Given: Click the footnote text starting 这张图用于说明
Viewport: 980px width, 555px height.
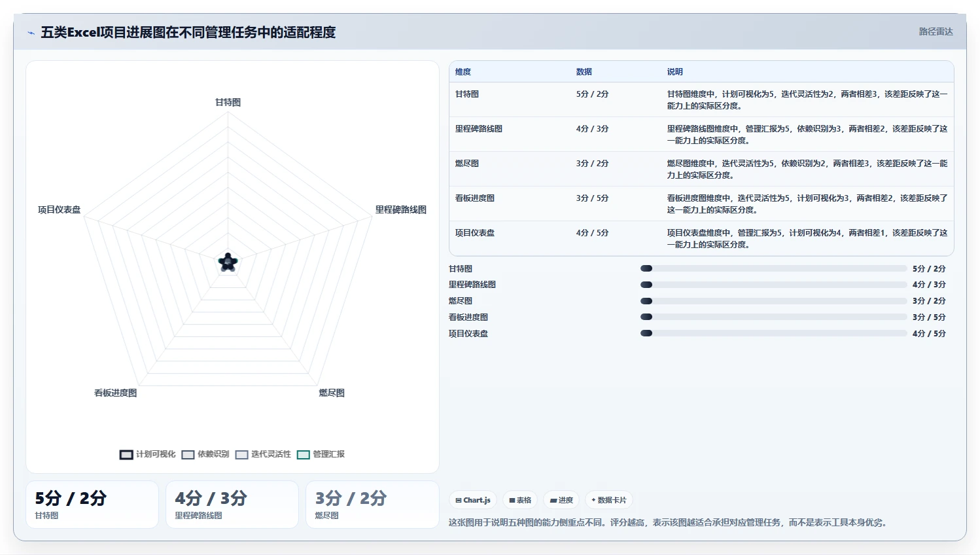Looking at the screenshot, I should [668, 522].
